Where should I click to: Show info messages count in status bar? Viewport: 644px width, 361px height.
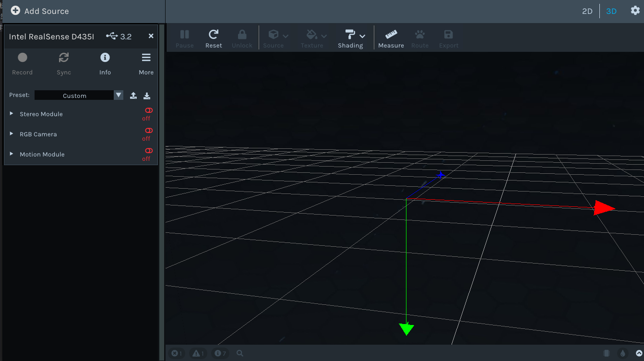click(x=220, y=353)
